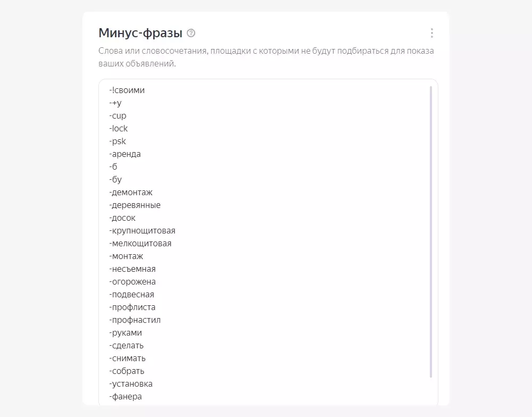Image resolution: width=532 pixels, height=417 pixels.
Task: Place cursor on the -!своими line
Action: (127, 90)
